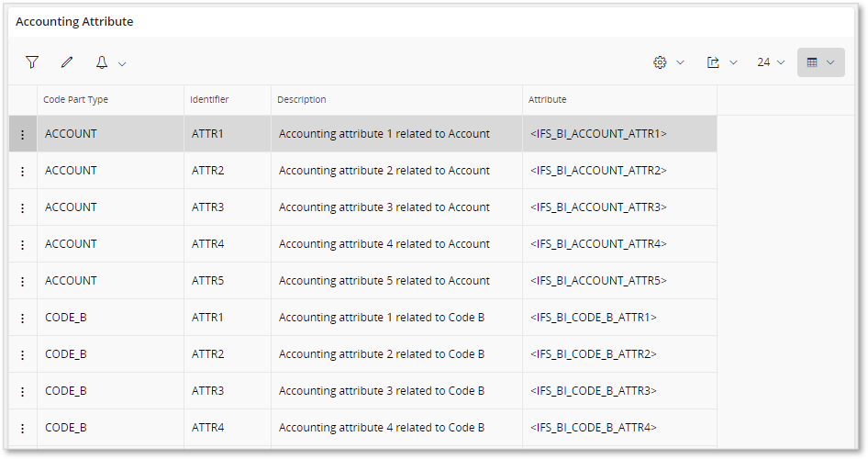The image size is (868, 459).
Task: Click the Description column header
Action: (x=302, y=100)
